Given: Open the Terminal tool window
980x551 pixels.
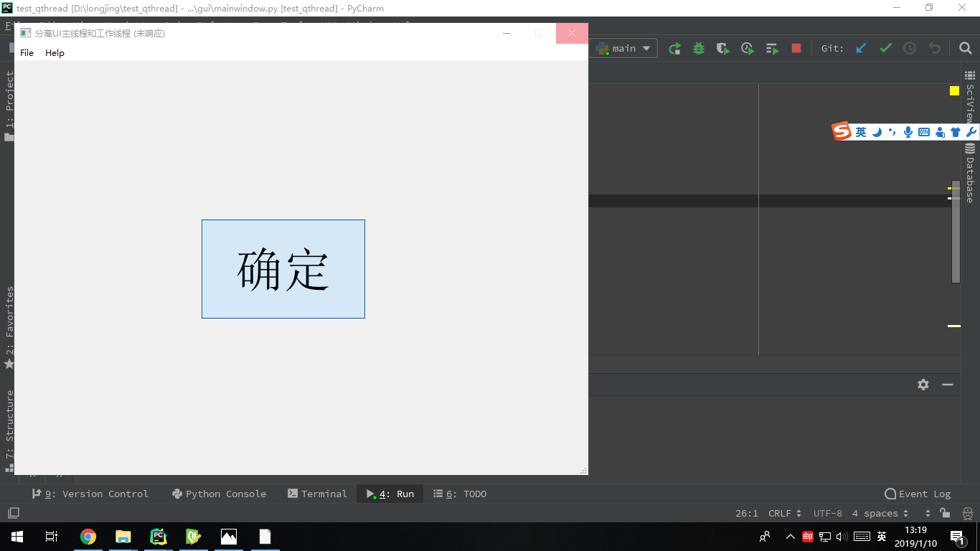Looking at the screenshot, I should tap(317, 494).
